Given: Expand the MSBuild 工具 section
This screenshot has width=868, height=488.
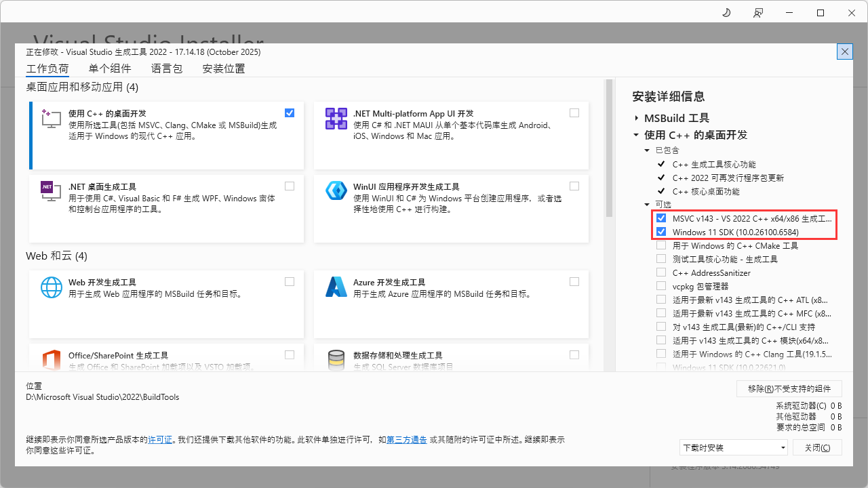Looking at the screenshot, I should pos(636,118).
